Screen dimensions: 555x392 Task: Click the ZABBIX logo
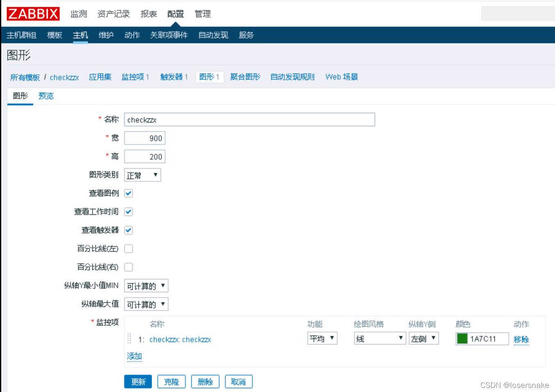pos(33,14)
